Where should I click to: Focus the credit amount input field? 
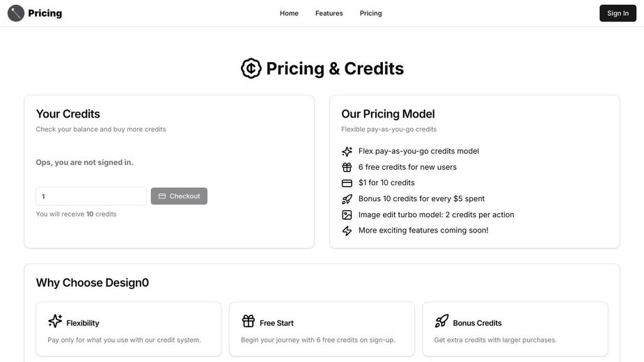click(x=91, y=196)
